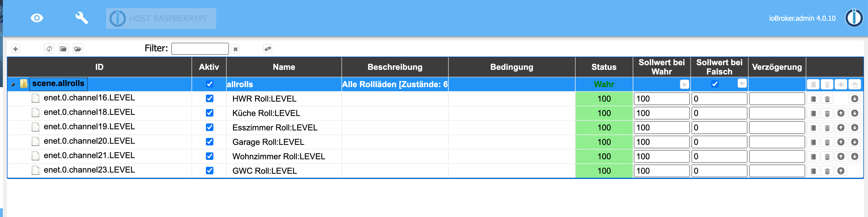
Task: Move Küche Roll:LEVEL state up
Action: (841, 113)
